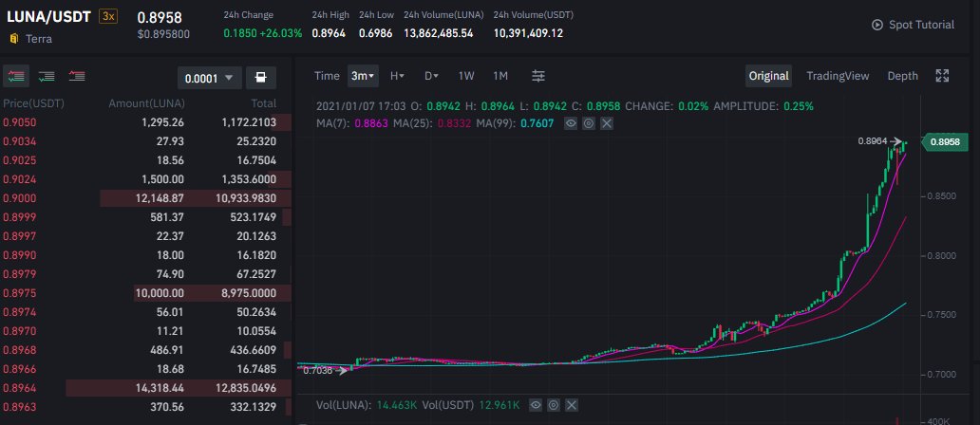Click amount 14,318.44 in order book
The height and width of the screenshot is (425, 980).
point(160,388)
